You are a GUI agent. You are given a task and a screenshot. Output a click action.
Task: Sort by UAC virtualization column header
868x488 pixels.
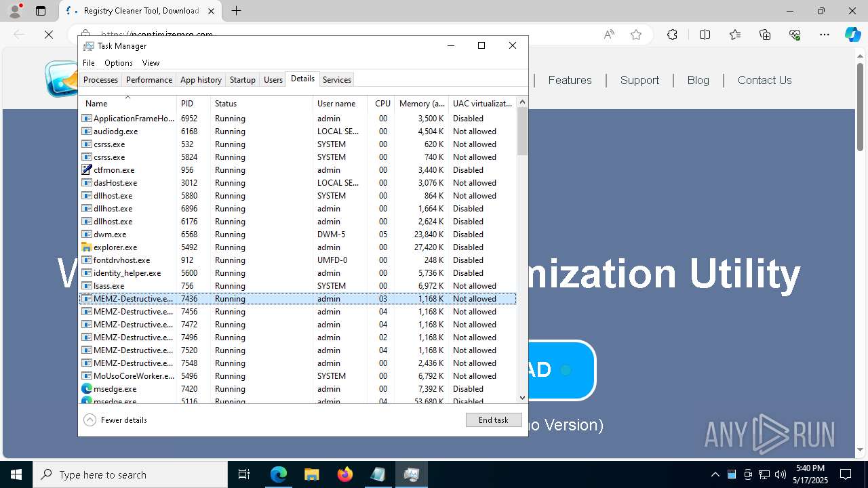(x=482, y=104)
